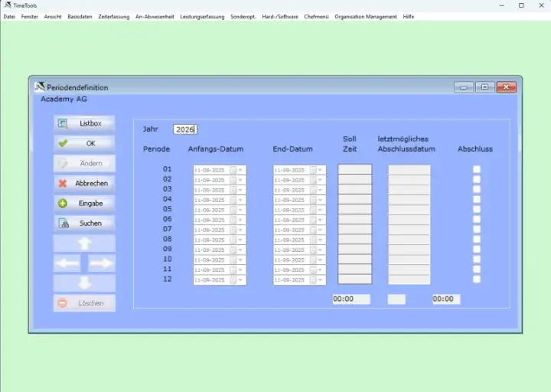Open End-Datum dropdown arrow for period 04
This screenshot has height=392, width=551.
click(x=321, y=200)
